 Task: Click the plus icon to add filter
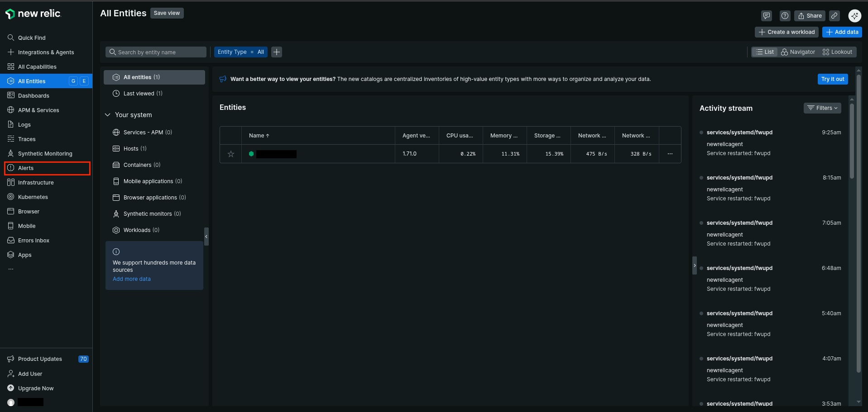pos(277,52)
